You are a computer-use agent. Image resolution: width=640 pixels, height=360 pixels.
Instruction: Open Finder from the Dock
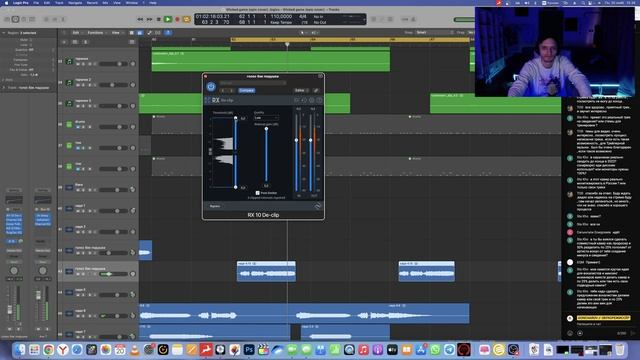(20, 349)
